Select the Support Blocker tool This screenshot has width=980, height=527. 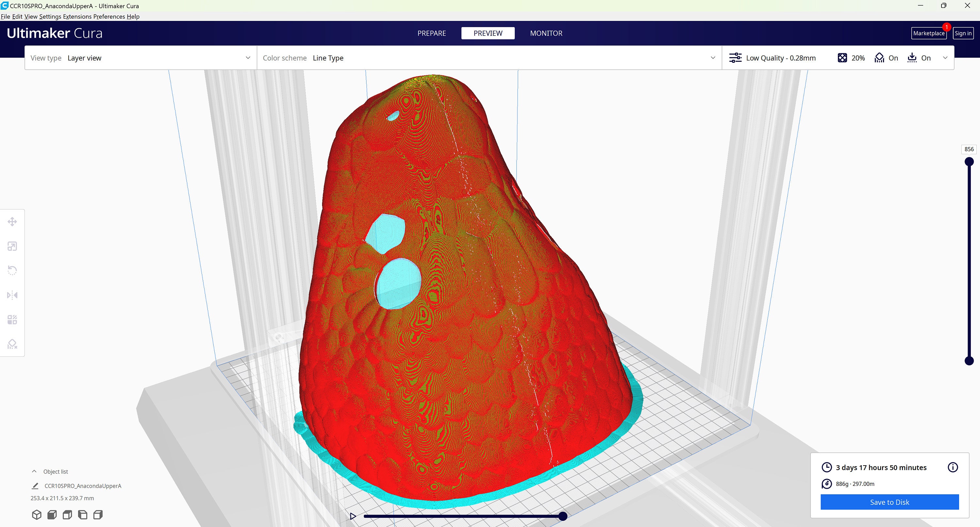click(12, 344)
